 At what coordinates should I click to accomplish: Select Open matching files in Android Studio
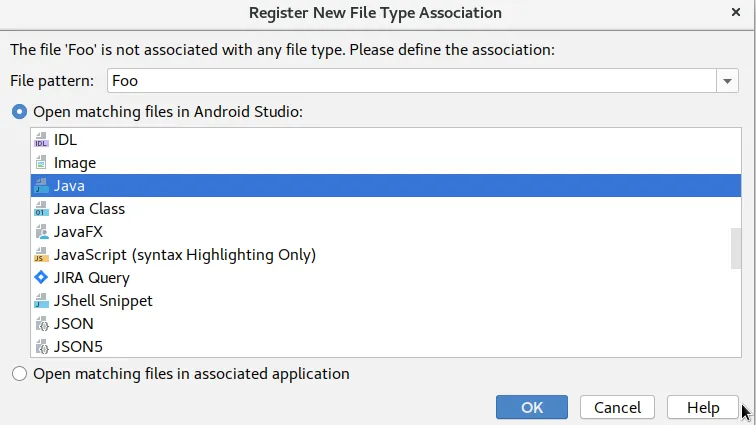pos(19,111)
